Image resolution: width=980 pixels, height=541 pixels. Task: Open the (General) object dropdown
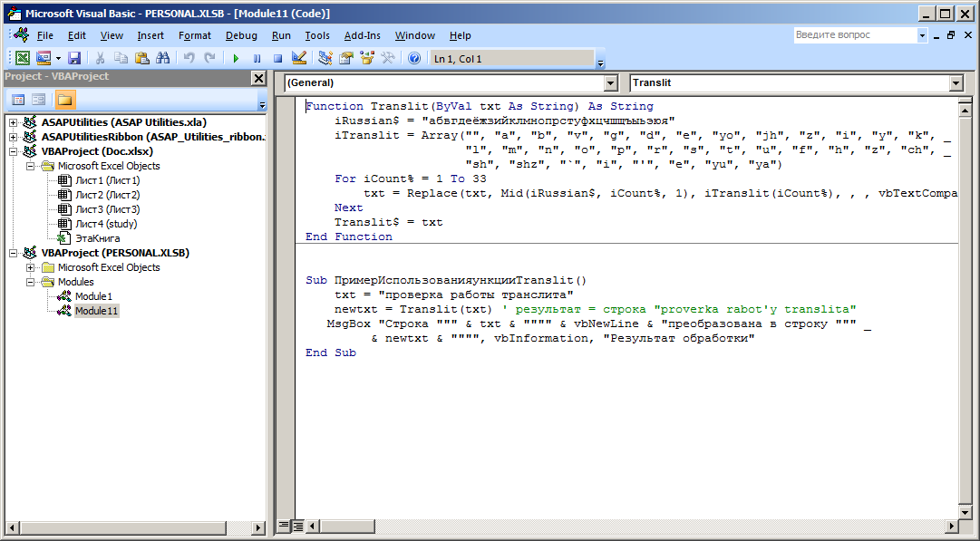click(x=611, y=82)
